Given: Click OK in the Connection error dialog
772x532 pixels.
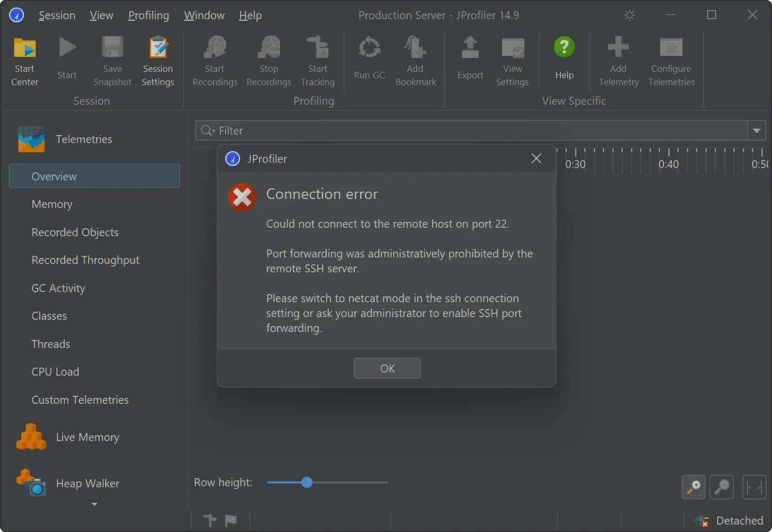Looking at the screenshot, I should [x=387, y=368].
